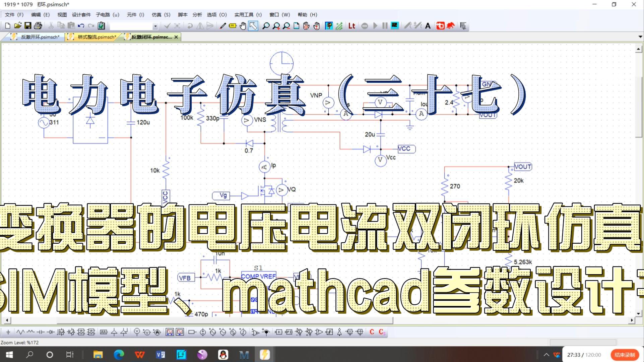Viewport: 644px width, 362px height.
Task: Click the Lt toolbar icon
Action: pos(351,26)
